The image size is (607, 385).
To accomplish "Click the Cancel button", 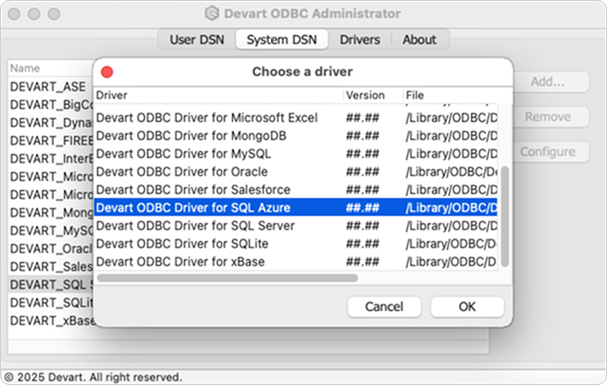I will tap(384, 307).
